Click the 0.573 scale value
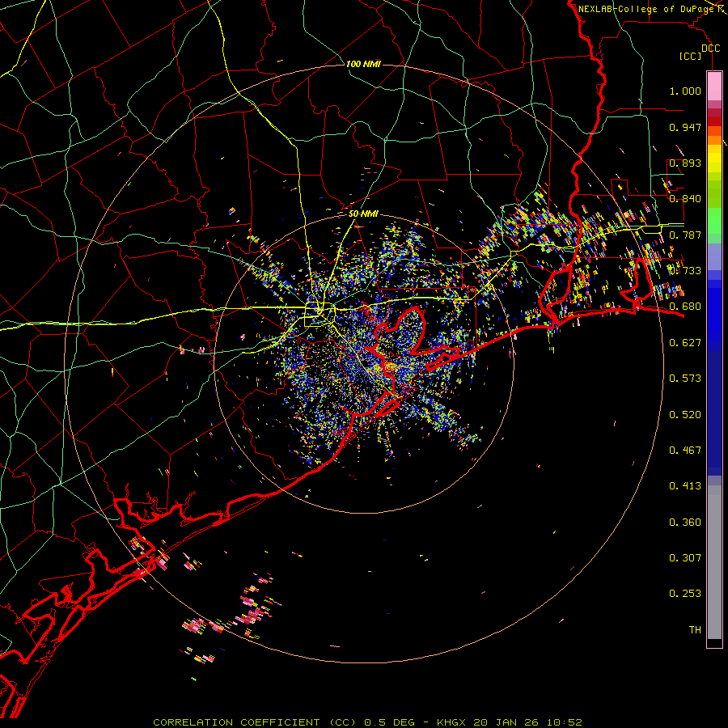This screenshot has height=728, width=728. (x=685, y=379)
